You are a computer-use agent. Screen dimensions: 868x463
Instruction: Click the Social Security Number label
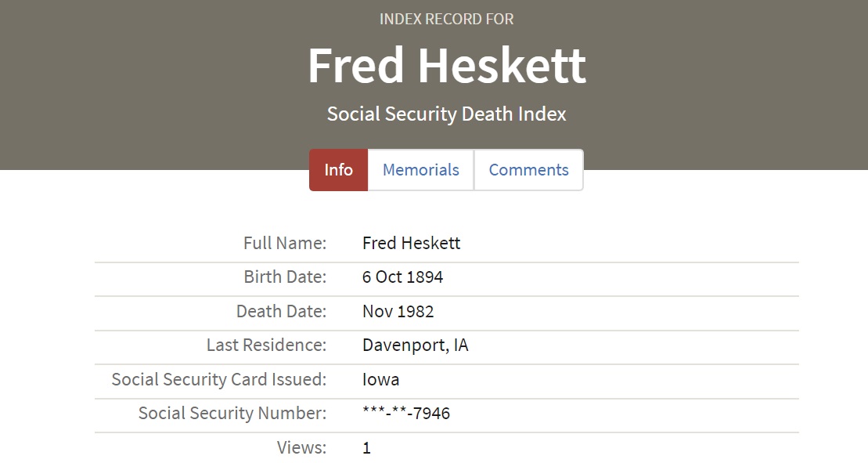click(x=232, y=413)
